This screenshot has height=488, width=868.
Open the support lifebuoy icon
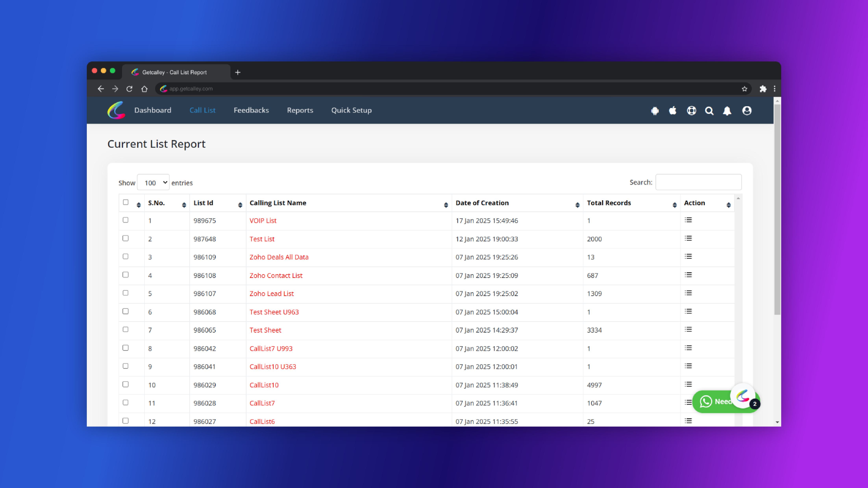point(691,111)
